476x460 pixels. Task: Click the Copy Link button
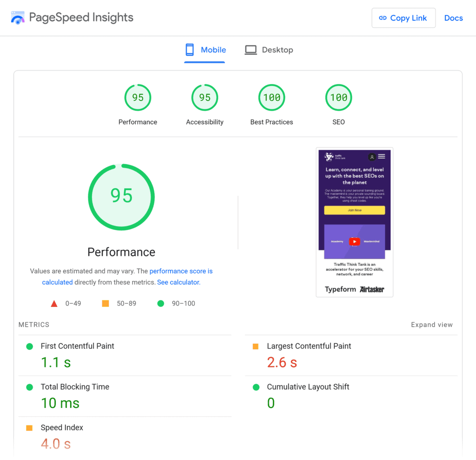click(x=403, y=18)
